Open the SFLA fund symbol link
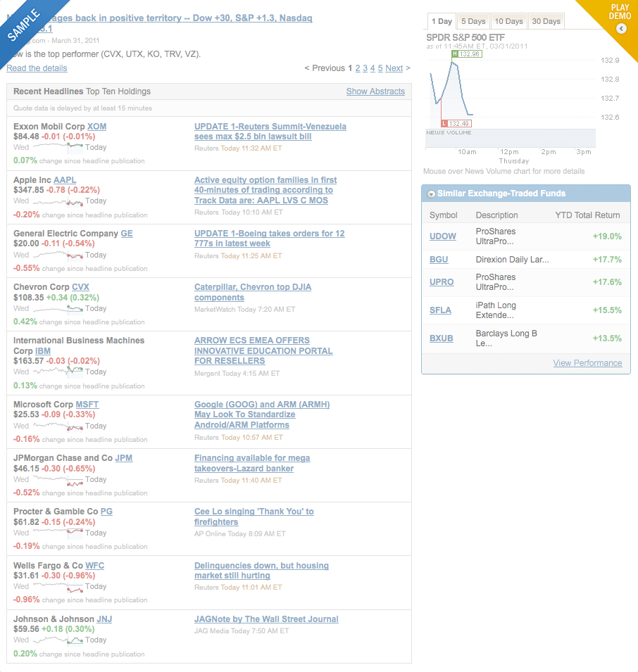638x672 pixels. point(440,310)
